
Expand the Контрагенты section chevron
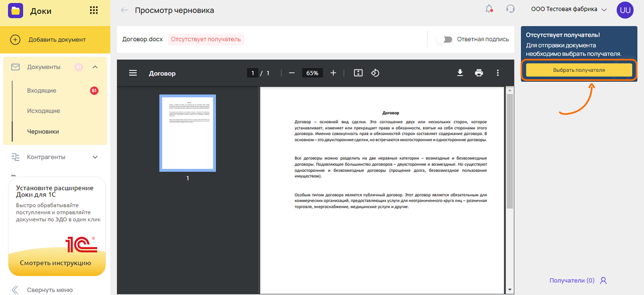95,157
